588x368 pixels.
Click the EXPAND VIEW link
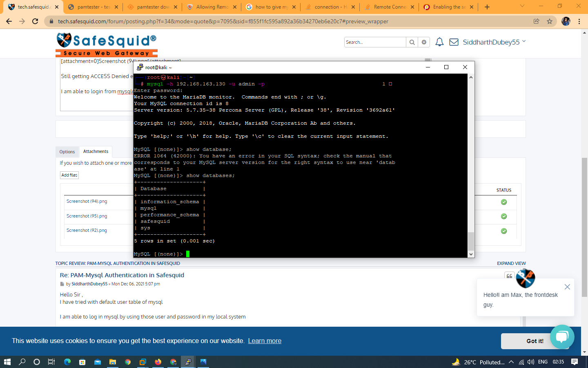[511, 263]
